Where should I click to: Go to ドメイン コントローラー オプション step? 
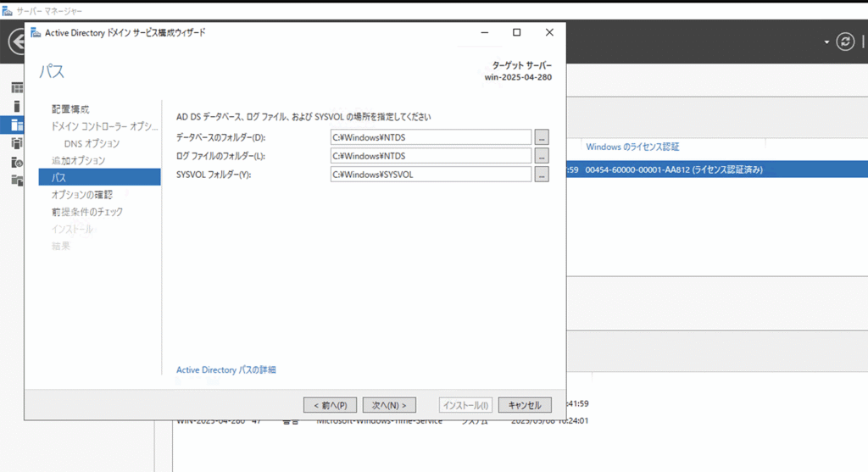pos(104,126)
